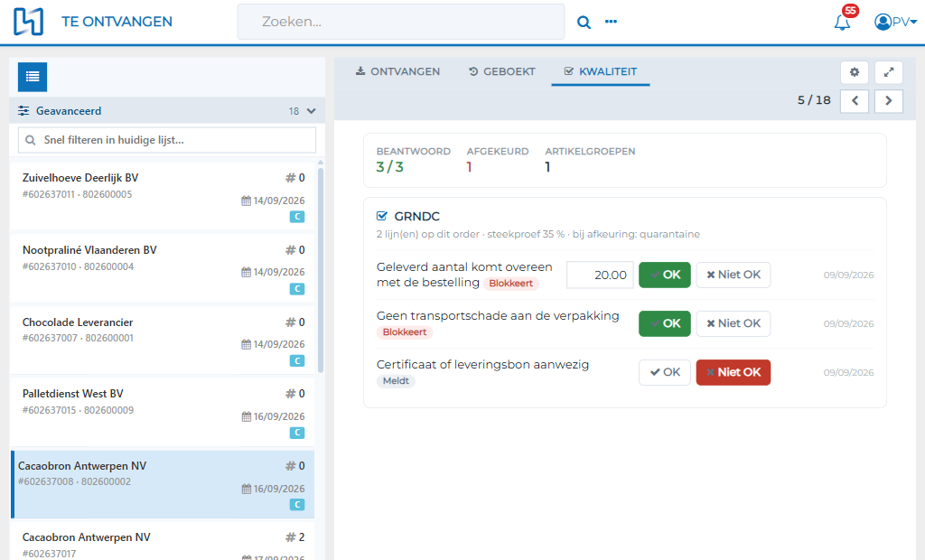The height and width of the screenshot is (560, 925).
Task: Set transport damage check to OK
Action: click(664, 323)
